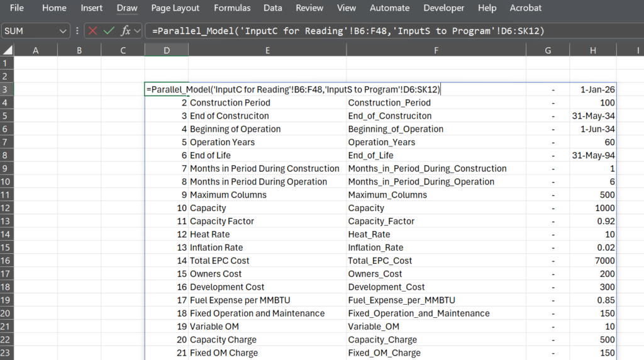Open the File menu
The width and height of the screenshot is (644, 360).
17,8
